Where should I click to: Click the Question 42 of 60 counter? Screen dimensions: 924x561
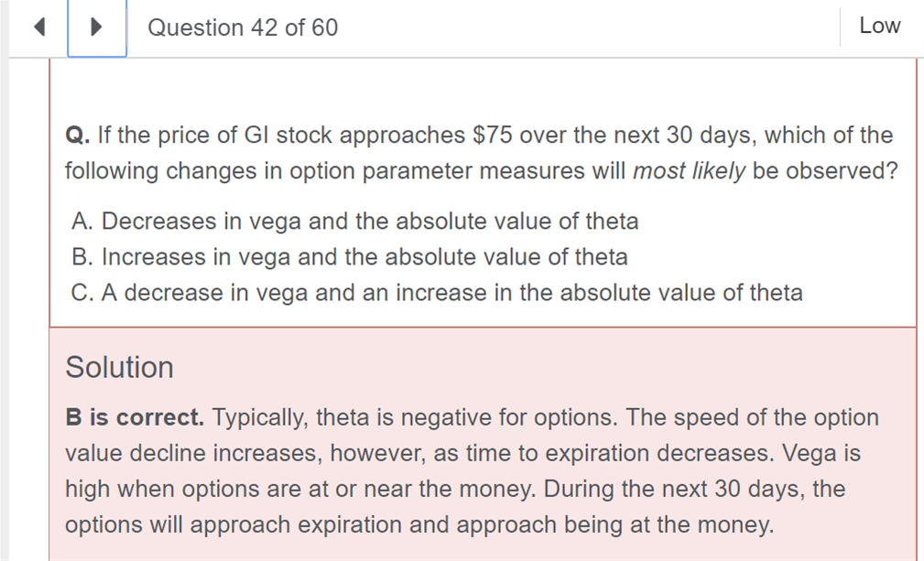point(243,27)
